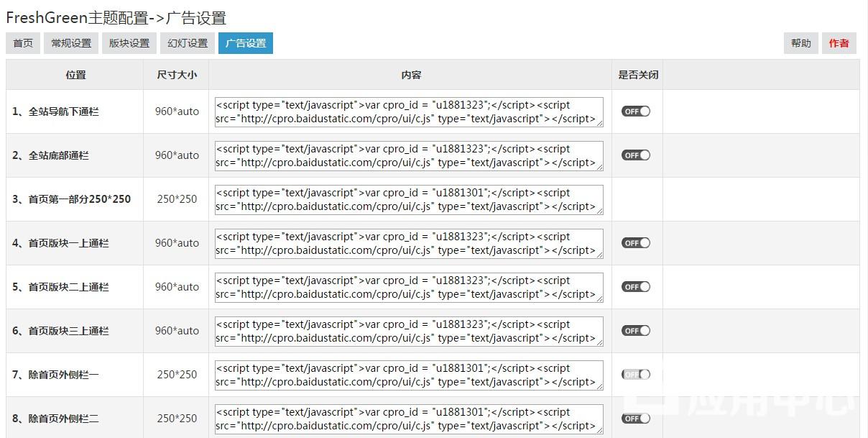The height and width of the screenshot is (438, 868).
Task: Go to the 幻灯设置 tab
Action: pyautogui.click(x=188, y=43)
